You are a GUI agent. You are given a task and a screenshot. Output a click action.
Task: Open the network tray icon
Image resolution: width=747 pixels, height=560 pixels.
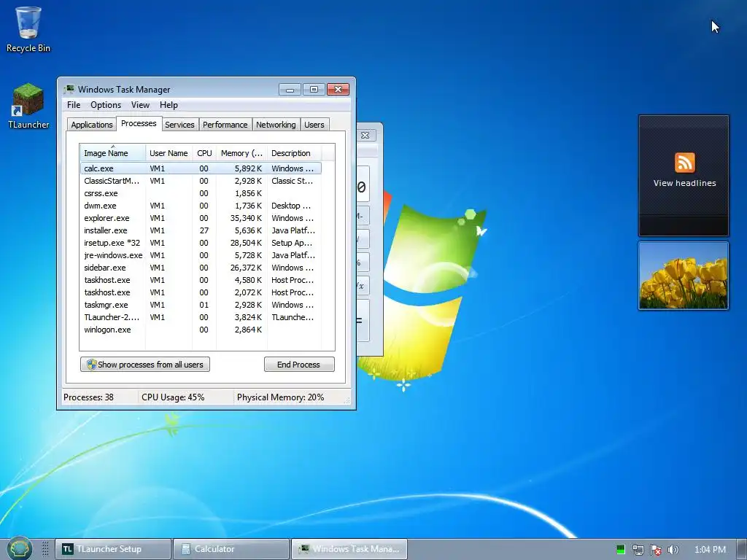[x=638, y=550]
